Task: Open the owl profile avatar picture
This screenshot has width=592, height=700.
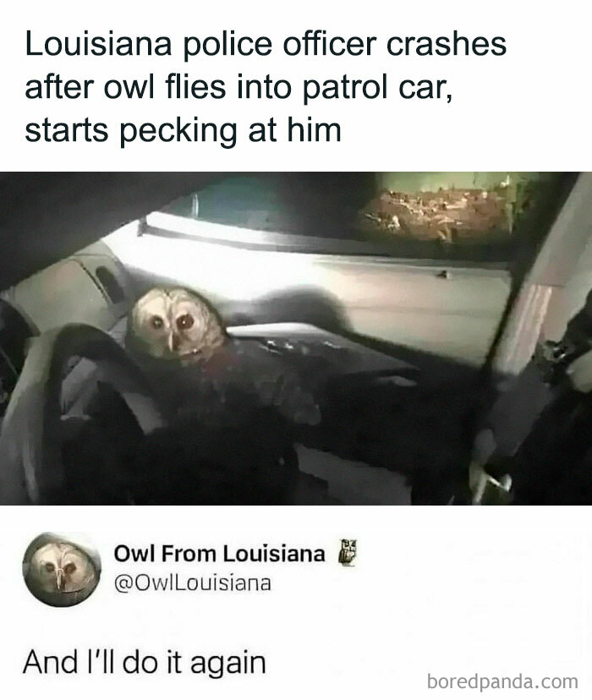Action: pos(62,570)
